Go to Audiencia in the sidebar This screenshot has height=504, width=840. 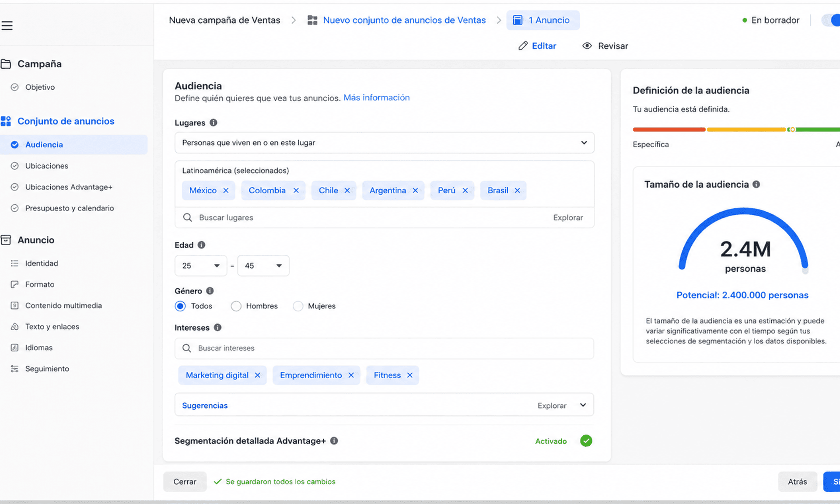click(73, 145)
